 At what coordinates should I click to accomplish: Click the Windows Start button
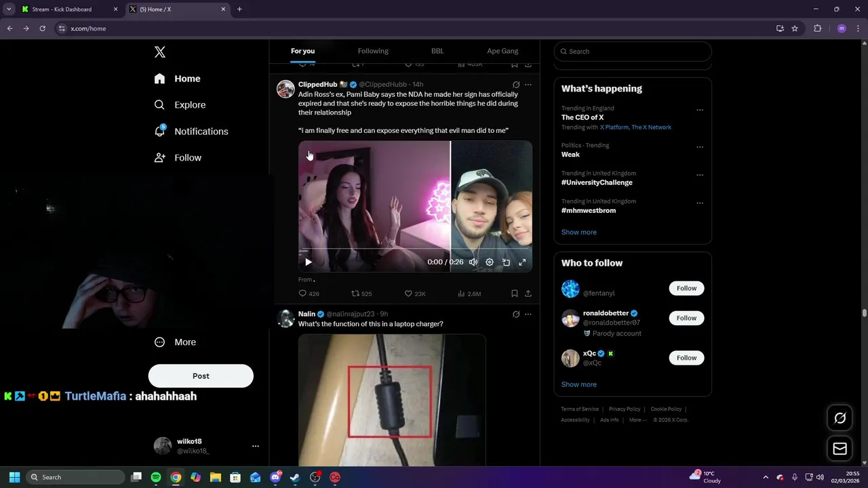(14, 477)
